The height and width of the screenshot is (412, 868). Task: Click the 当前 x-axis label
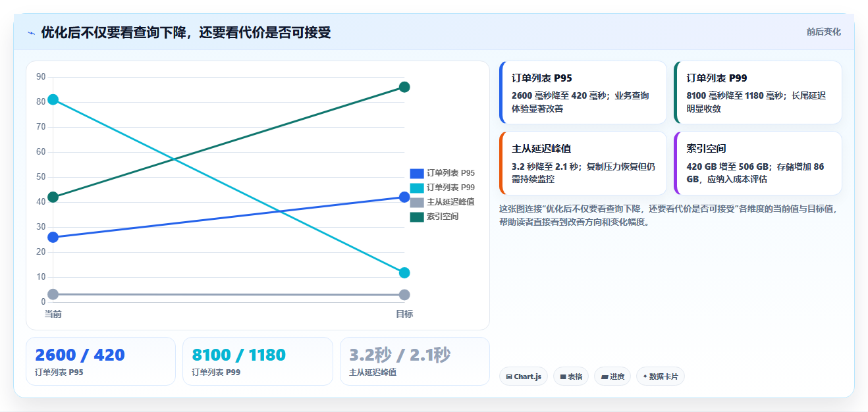click(x=53, y=314)
